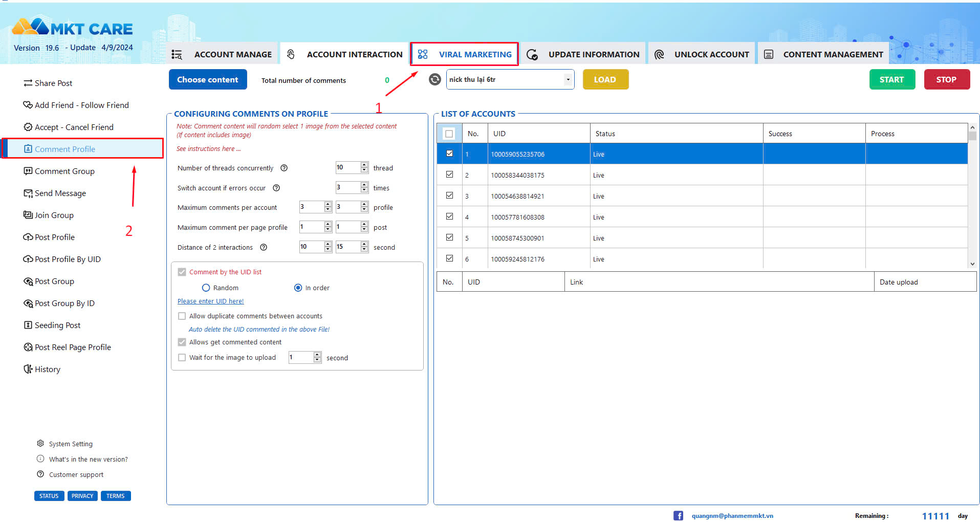Click the Post Reel Page Profile icon
Image resolution: width=980 pixels, height=522 pixels.
pos(28,347)
